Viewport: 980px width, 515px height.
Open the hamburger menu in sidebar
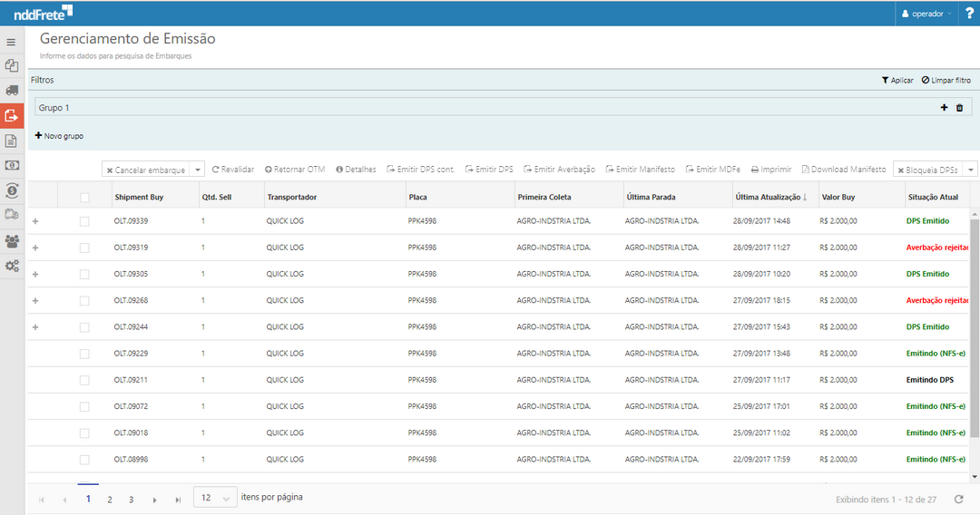point(11,42)
